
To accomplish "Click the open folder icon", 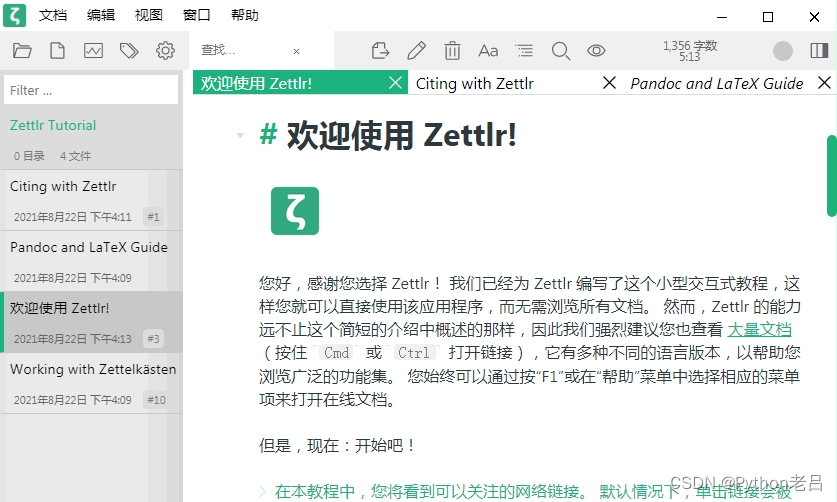I will pos(22,51).
